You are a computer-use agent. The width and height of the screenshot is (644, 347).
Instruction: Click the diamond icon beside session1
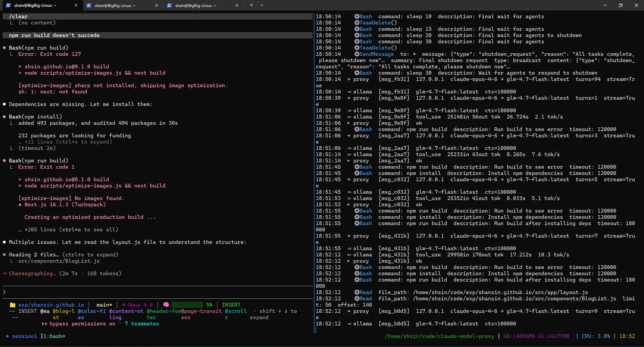[7, 336]
